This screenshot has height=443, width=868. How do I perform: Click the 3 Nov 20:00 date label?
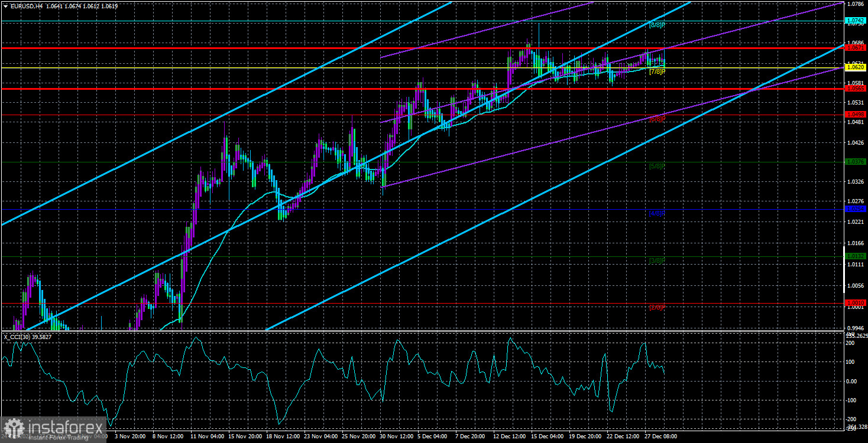pos(131,437)
